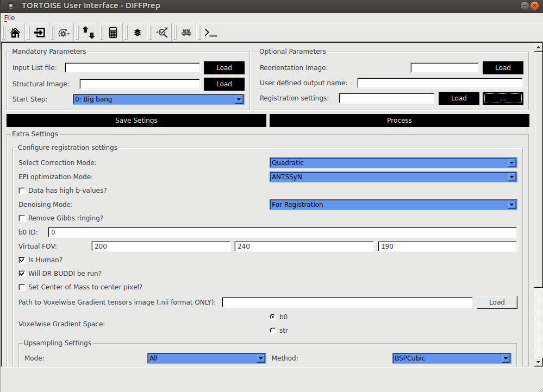Click the Registration settings text field
The image size is (543, 392).
(x=387, y=98)
